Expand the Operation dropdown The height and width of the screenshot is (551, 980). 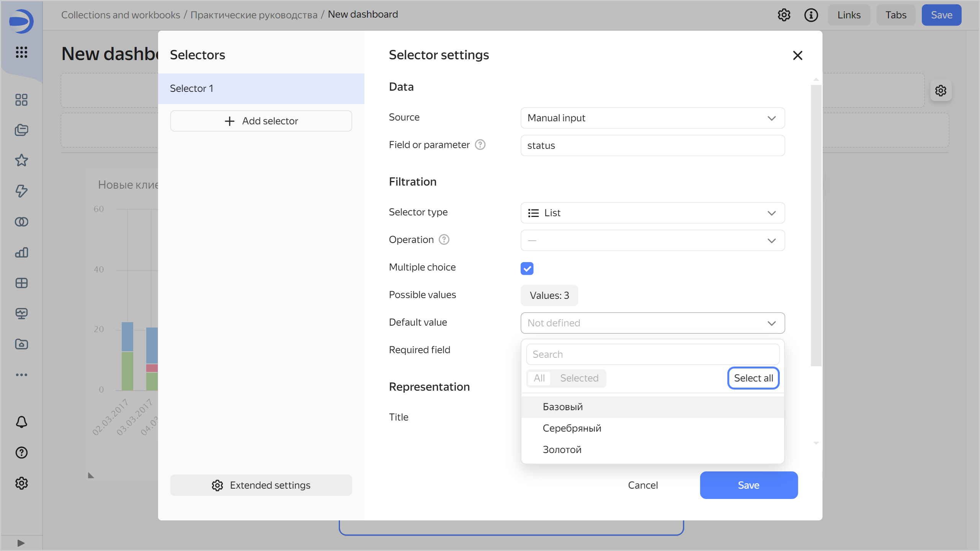coord(652,240)
